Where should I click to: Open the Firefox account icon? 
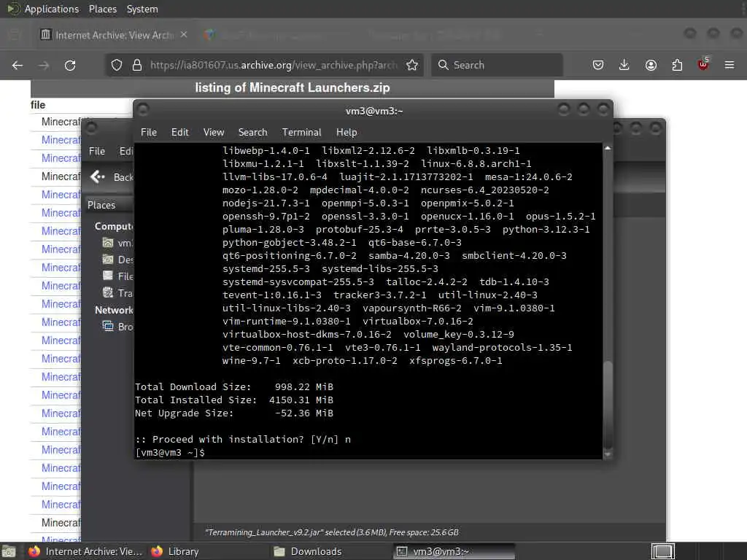tap(651, 65)
